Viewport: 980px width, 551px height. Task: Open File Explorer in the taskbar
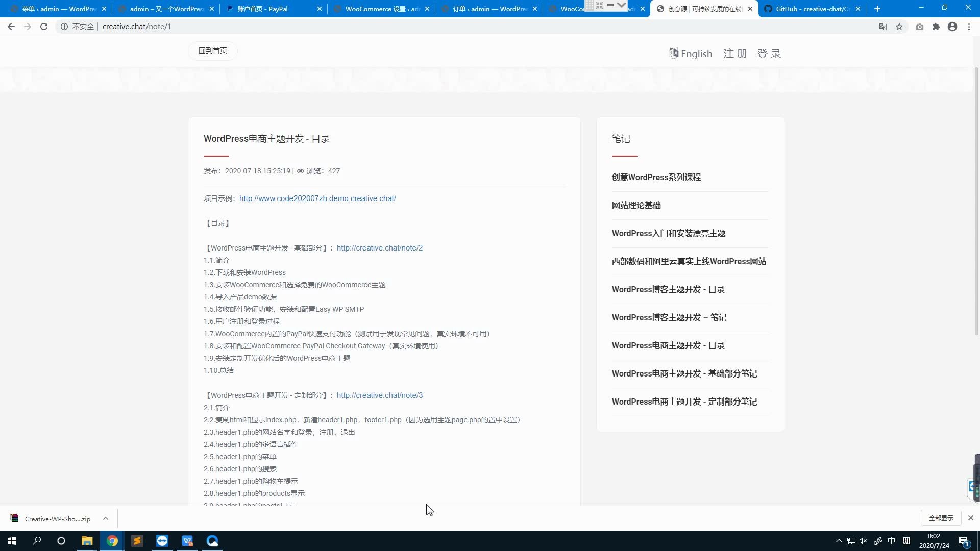coord(87,541)
